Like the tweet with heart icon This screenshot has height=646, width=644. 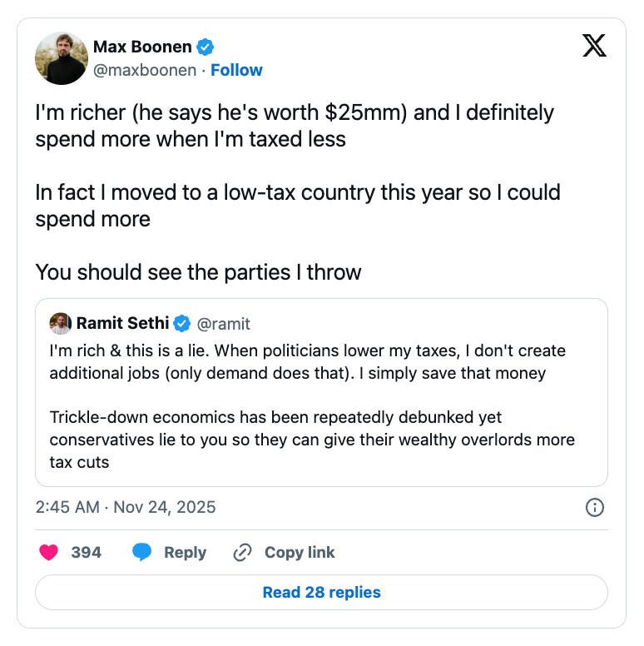click(48, 552)
